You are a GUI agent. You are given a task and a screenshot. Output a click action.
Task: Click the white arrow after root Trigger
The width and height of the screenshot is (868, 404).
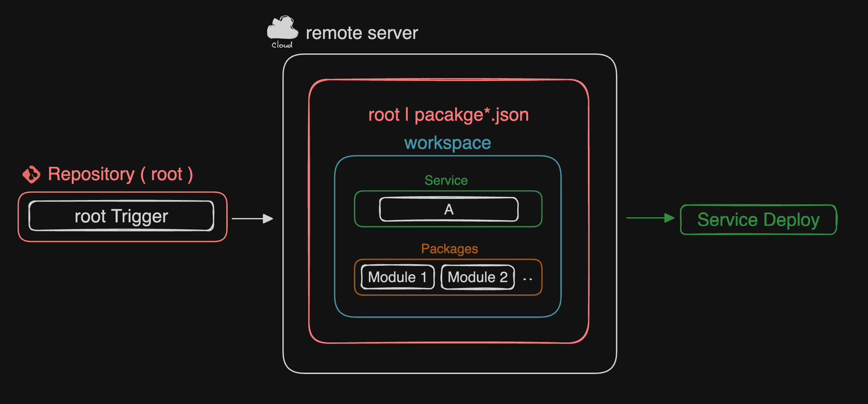click(252, 219)
